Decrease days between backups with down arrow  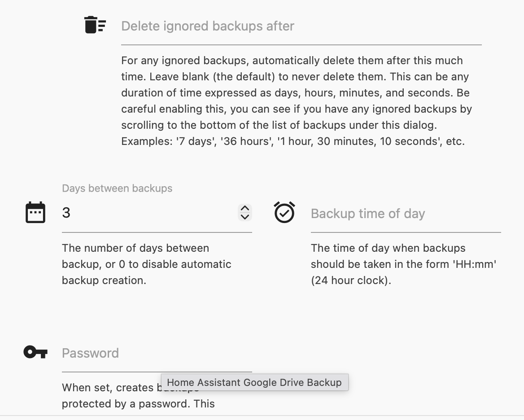pos(245,217)
